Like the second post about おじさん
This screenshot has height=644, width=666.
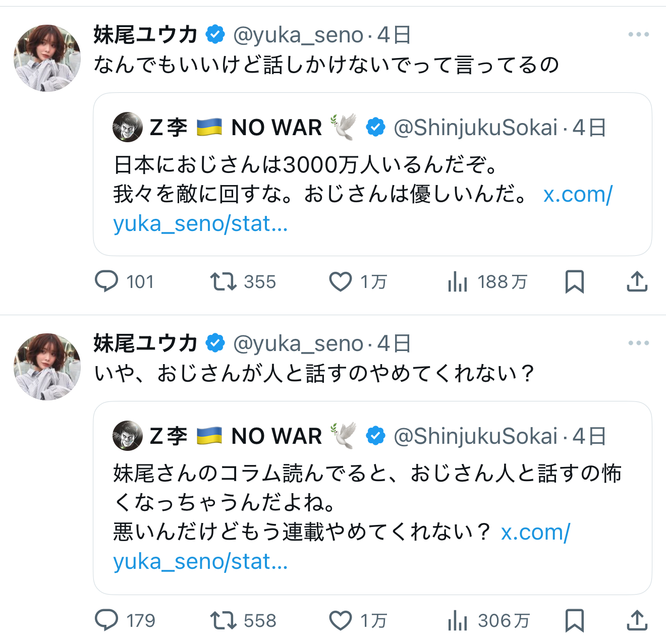tap(341, 620)
